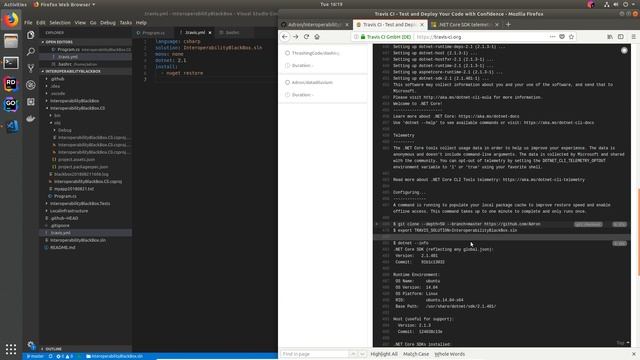
Task: Bookmark the Travis CI page
Action: (571, 37)
